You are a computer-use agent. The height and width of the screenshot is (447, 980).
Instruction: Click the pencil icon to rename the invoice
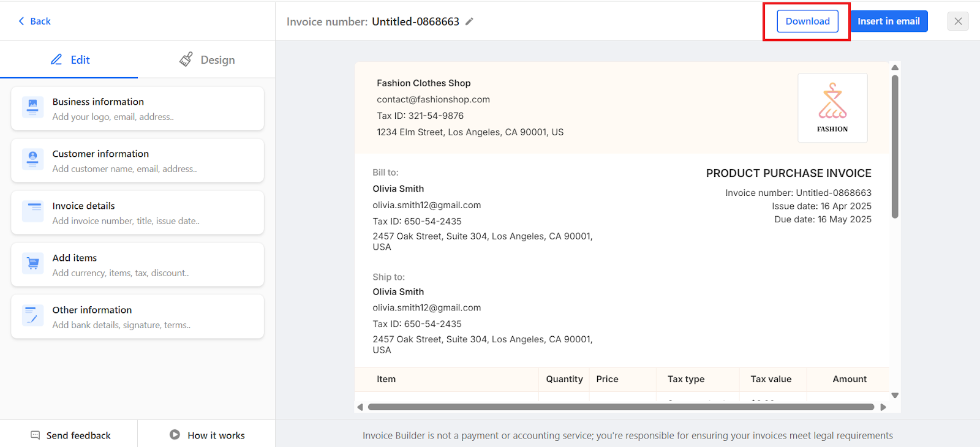469,21
